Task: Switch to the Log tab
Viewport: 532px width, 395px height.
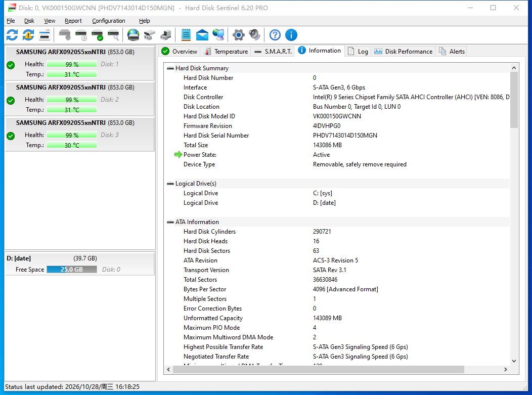Action: pos(358,51)
